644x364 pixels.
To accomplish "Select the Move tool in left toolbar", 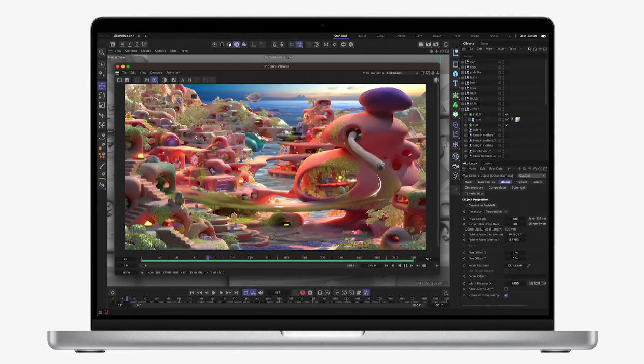I will 102,86.
